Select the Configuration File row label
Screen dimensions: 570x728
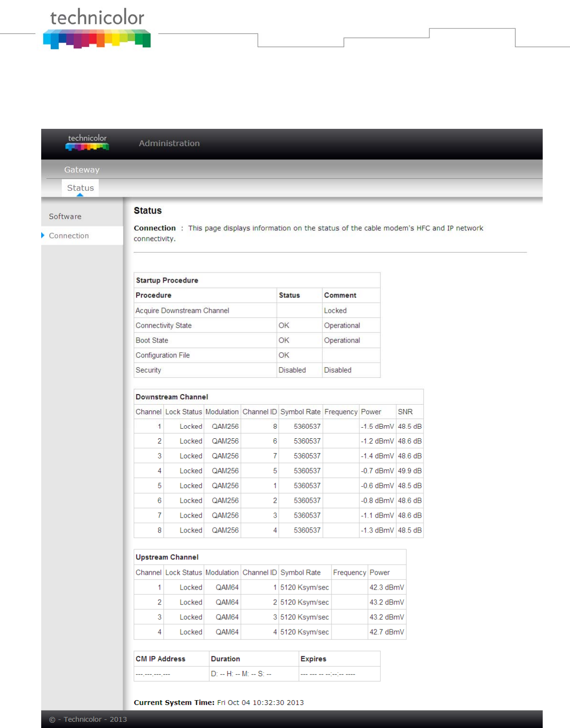tap(162, 355)
